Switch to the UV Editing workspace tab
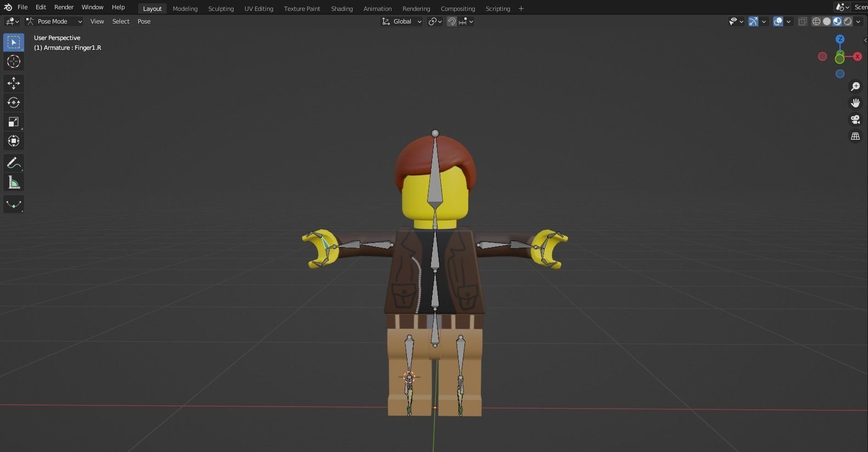 (x=259, y=8)
